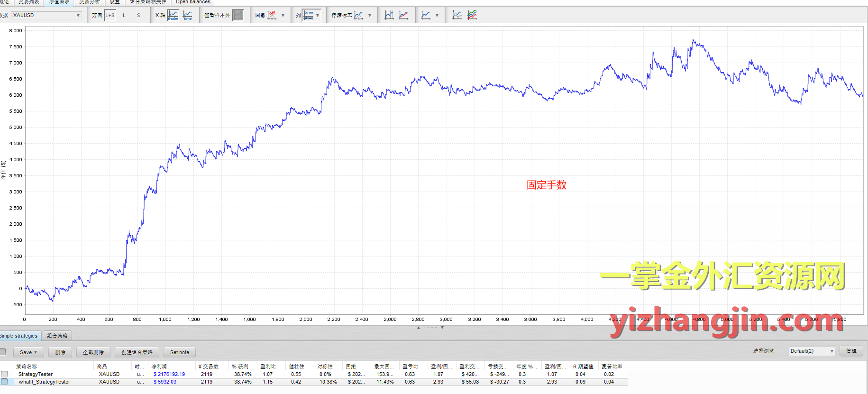The width and height of the screenshot is (868, 394).
Task: Toggle the view out-of-sample icon
Action: (238, 15)
